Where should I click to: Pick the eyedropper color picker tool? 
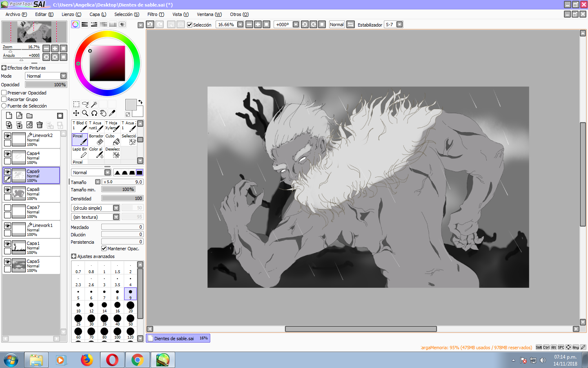(112, 113)
